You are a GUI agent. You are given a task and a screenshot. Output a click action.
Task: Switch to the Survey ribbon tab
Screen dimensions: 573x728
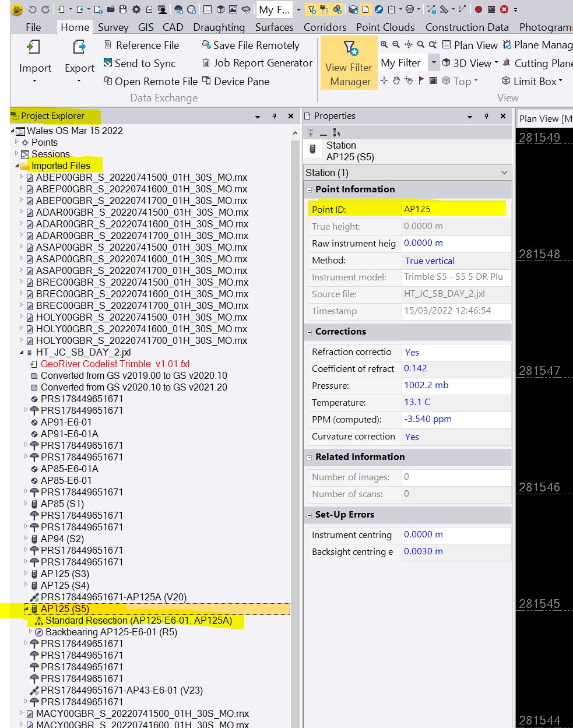pyautogui.click(x=113, y=27)
